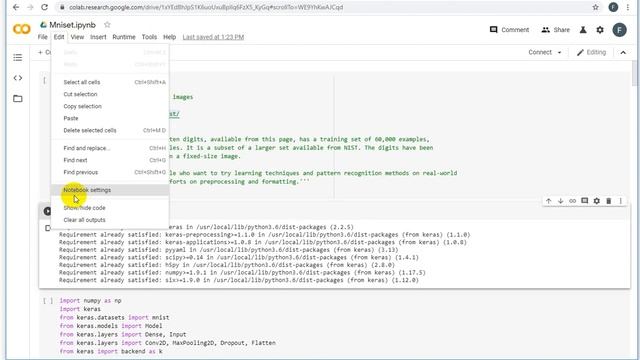The image size is (640, 360).
Task: Open the File menu
Action: tap(42, 37)
